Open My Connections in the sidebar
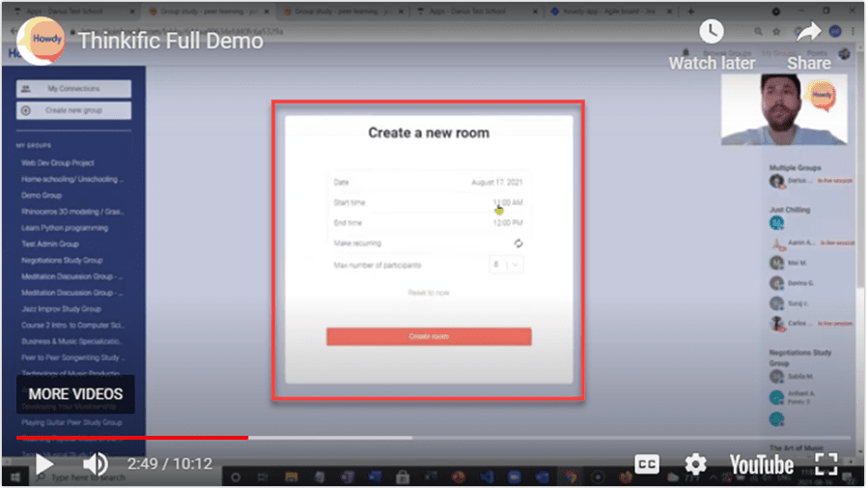The width and height of the screenshot is (868, 489). 73,89
